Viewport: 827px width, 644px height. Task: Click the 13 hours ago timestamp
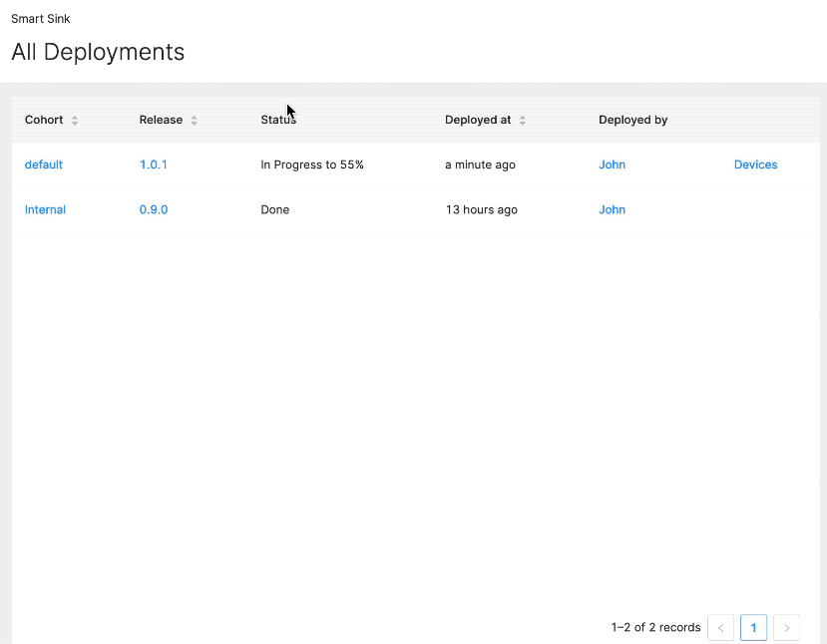pyautogui.click(x=481, y=209)
